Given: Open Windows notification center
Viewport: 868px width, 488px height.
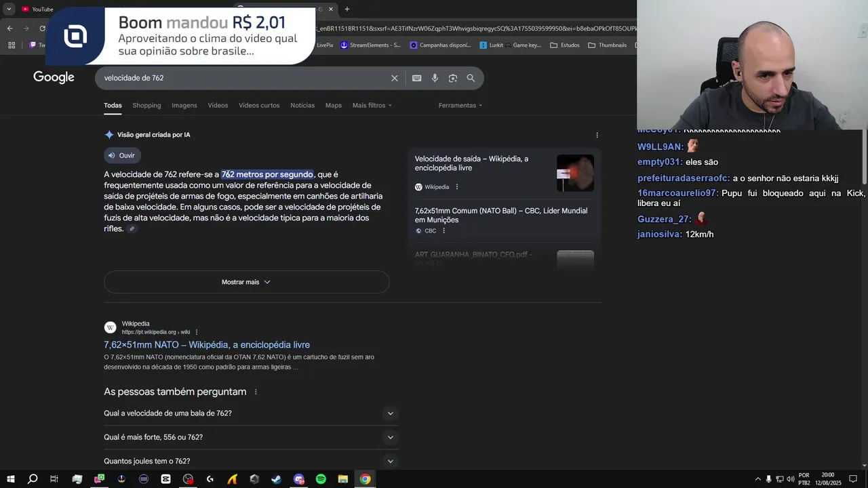Looking at the screenshot, I should click(853, 479).
